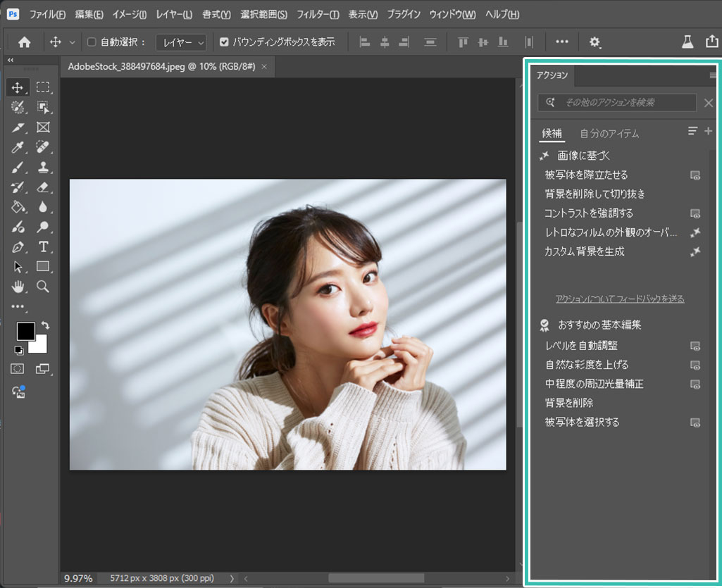Select the Object Selection tool
The image size is (722, 588).
tap(43, 107)
